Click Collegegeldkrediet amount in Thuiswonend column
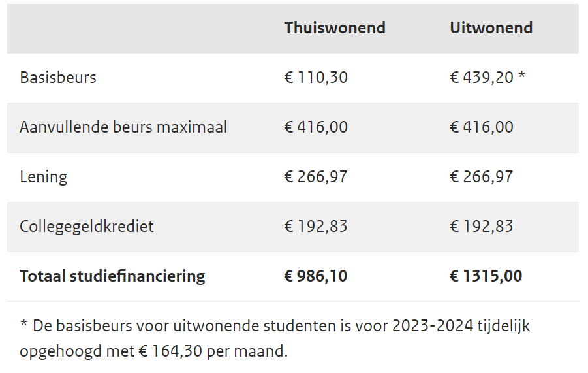Screen dimensions: 588x373 pyautogui.click(x=316, y=227)
